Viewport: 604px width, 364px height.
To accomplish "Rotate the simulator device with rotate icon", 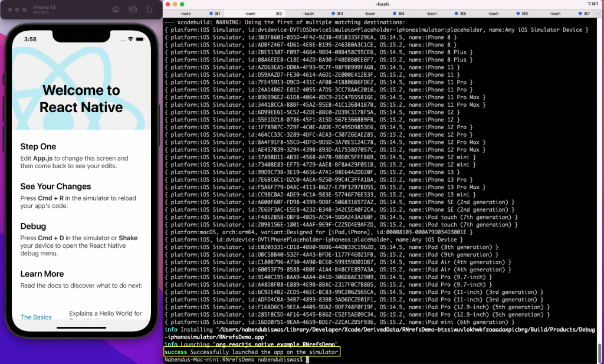I will point(149,9).
